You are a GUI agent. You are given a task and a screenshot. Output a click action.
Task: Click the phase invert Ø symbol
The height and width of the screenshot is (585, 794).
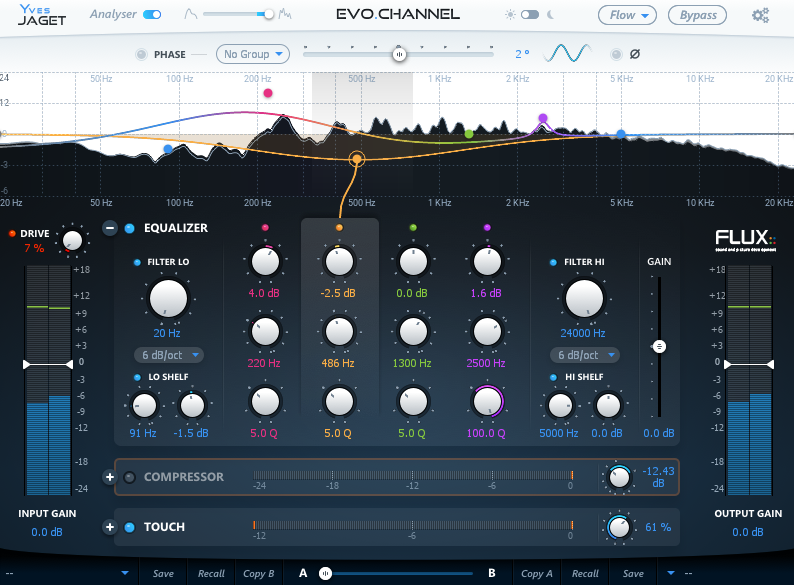pos(634,54)
